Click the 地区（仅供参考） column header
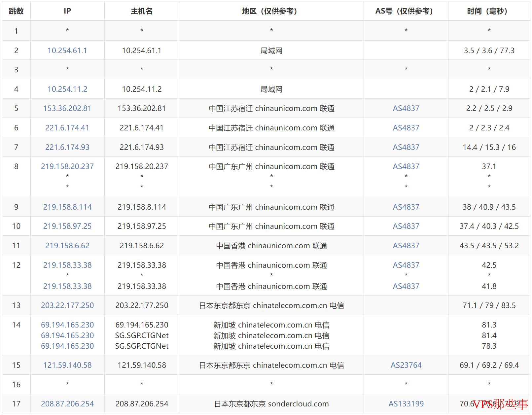 click(271, 11)
